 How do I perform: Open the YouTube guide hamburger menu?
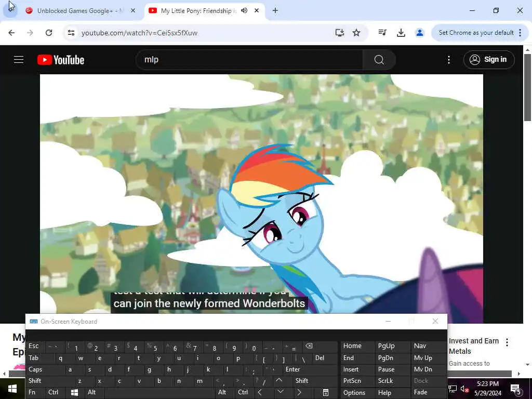point(19,60)
